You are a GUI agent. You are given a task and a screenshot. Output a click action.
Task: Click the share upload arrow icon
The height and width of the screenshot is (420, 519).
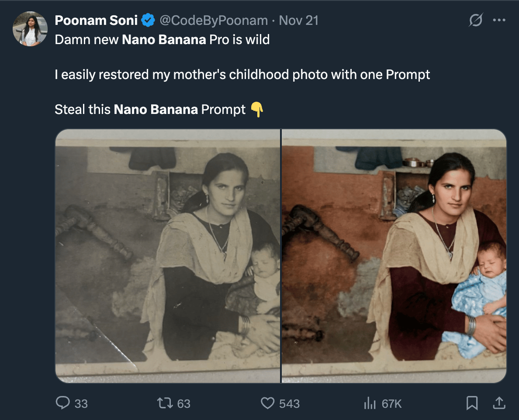[x=498, y=403]
